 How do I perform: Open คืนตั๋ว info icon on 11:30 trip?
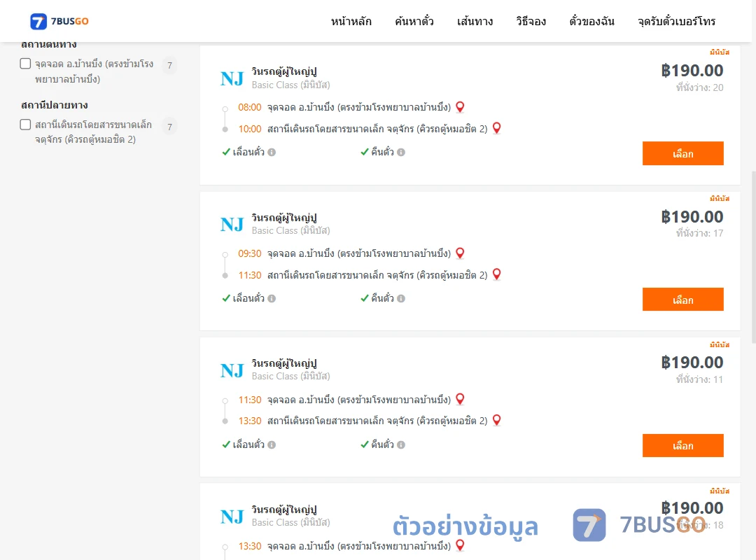point(401,444)
